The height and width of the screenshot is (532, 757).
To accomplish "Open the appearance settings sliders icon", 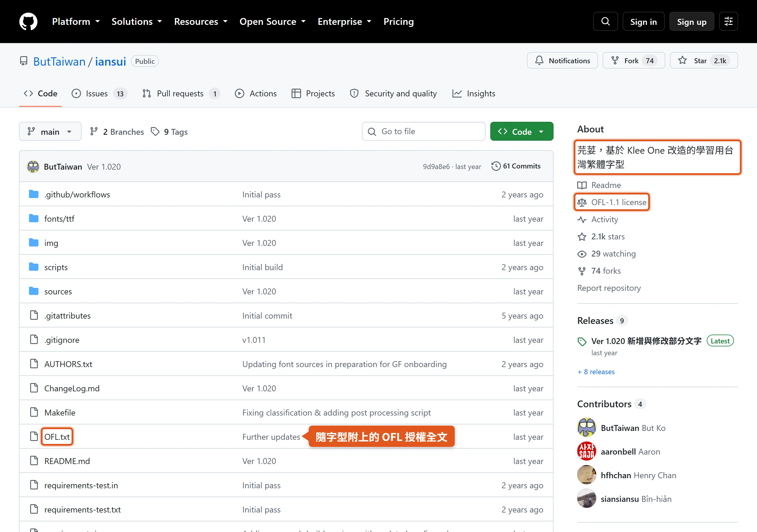I will click(x=728, y=21).
